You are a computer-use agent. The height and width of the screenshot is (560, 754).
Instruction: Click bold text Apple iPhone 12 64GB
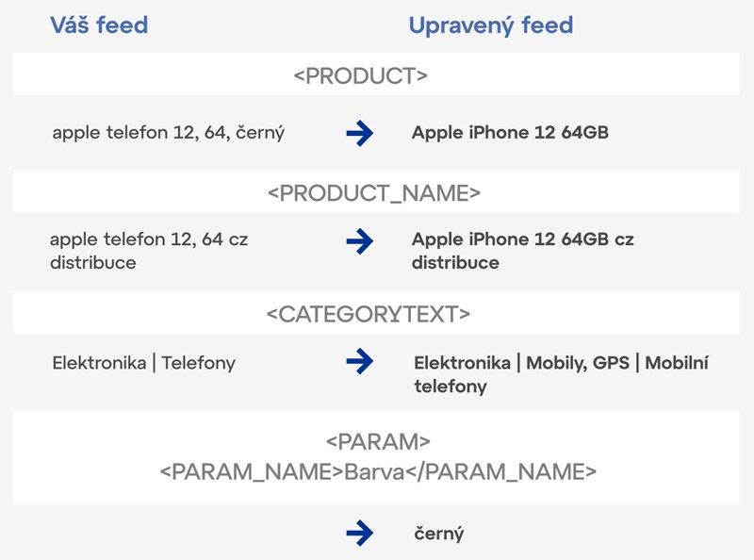tap(510, 133)
